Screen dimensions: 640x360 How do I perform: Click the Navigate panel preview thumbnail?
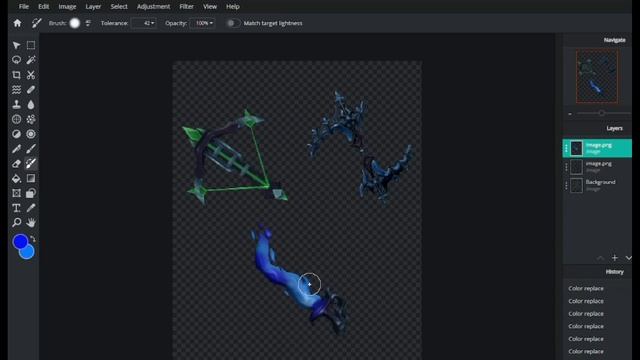coord(596,76)
